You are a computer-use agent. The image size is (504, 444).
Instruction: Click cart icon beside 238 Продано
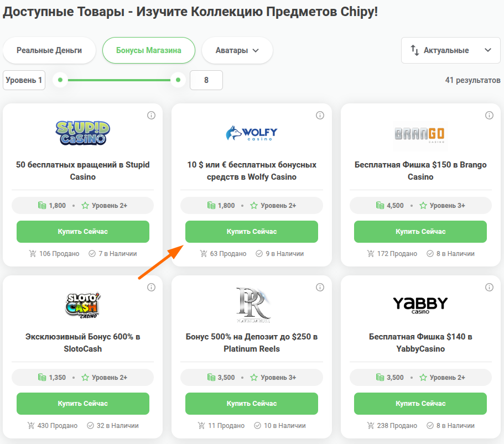pyautogui.click(x=370, y=426)
